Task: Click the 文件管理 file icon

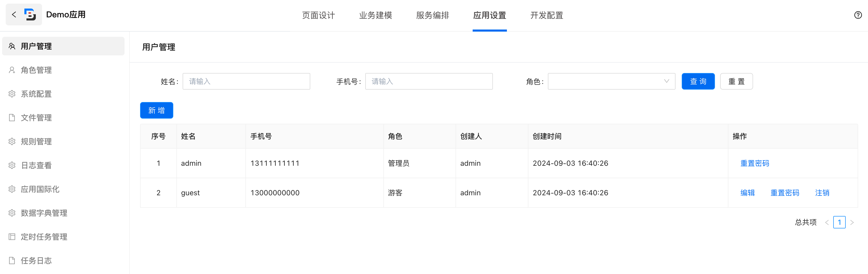Action: pos(12,118)
